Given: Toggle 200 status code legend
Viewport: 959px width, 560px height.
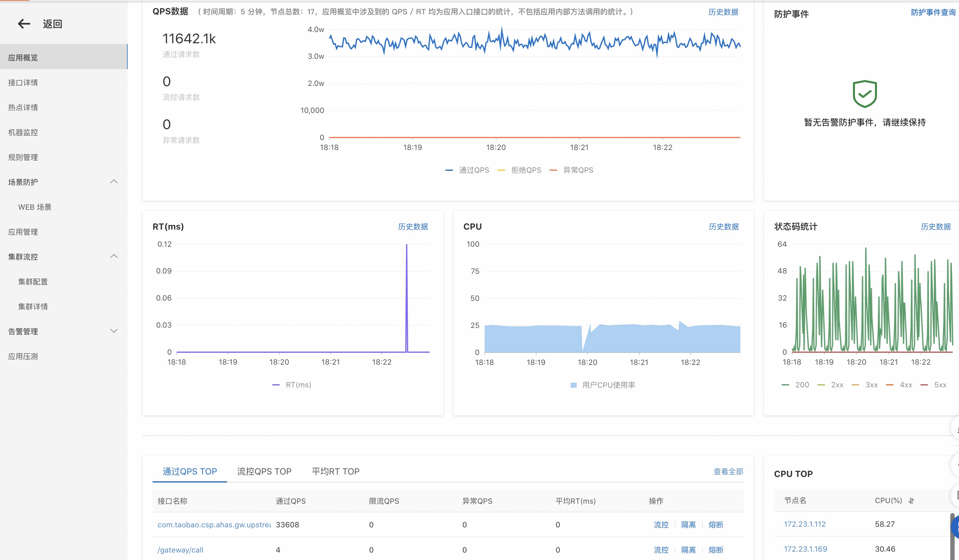Looking at the screenshot, I should [795, 385].
